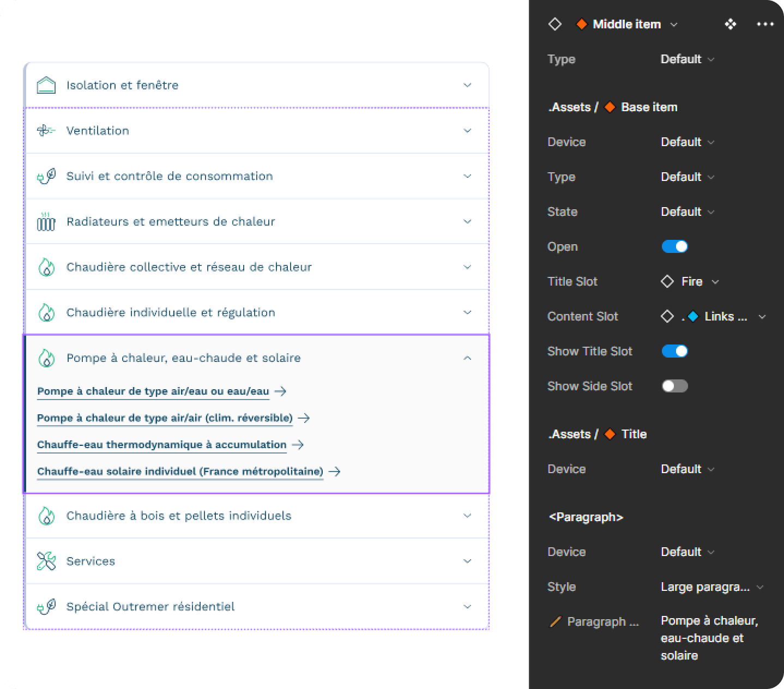Screen dimensions: 784x689
Task: Toggle the Open switch off
Action: pos(674,247)
